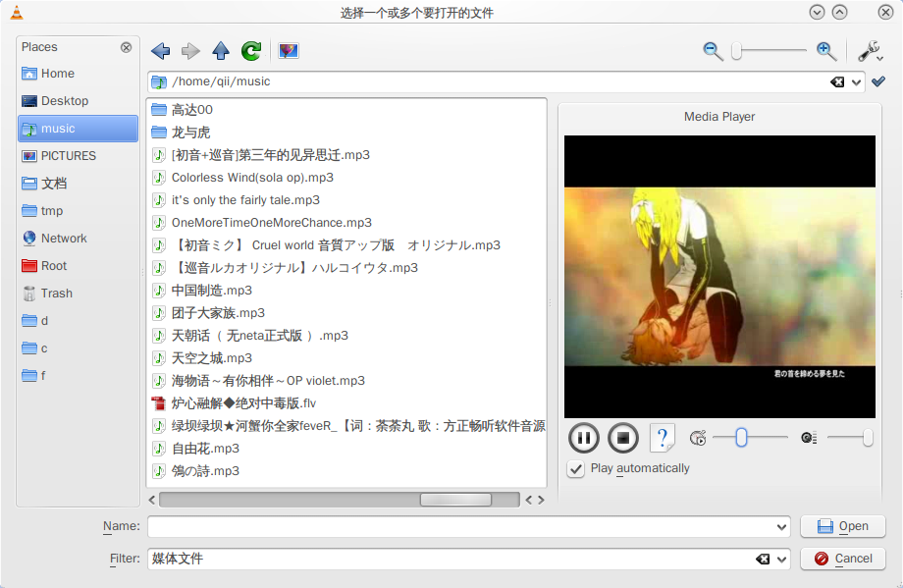Uncheck Play automatically
The image size is (903, 588).
coord(576,469)
